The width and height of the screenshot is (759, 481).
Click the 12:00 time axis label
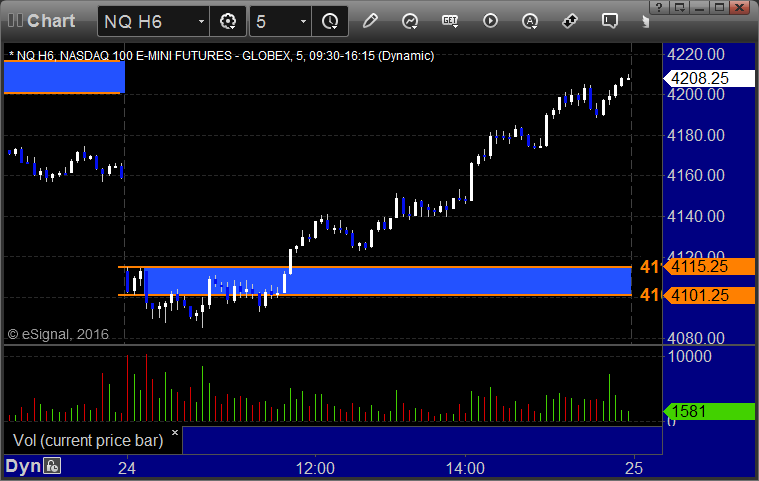pyautogui.click(x=315, y=468)
